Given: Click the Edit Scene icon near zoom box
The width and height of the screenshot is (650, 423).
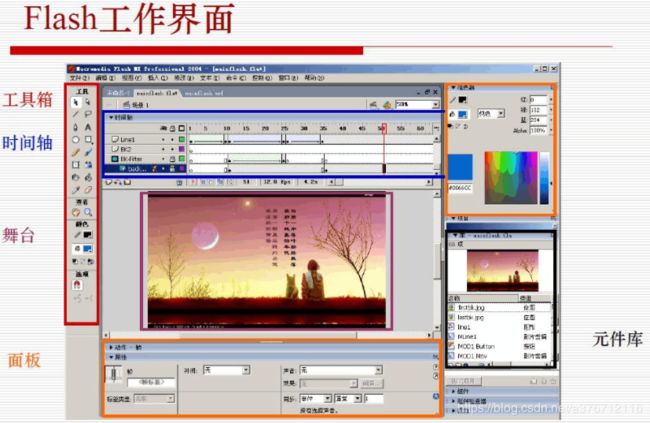Looking at the screenshot, I should coord(374,105).
